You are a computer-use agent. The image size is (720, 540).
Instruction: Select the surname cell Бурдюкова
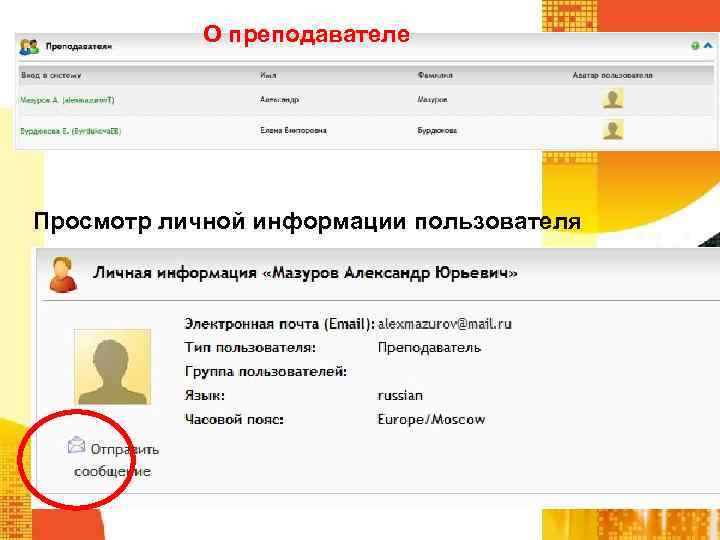(437, 130)
